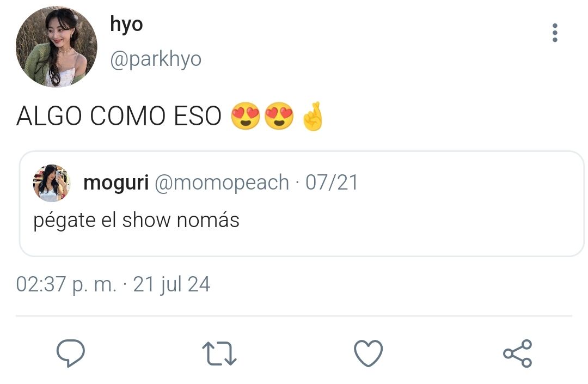Tap the retweet arrows icon
This screenshot has width=588, height=384.
pyautogui.click(x=219, y=353)
